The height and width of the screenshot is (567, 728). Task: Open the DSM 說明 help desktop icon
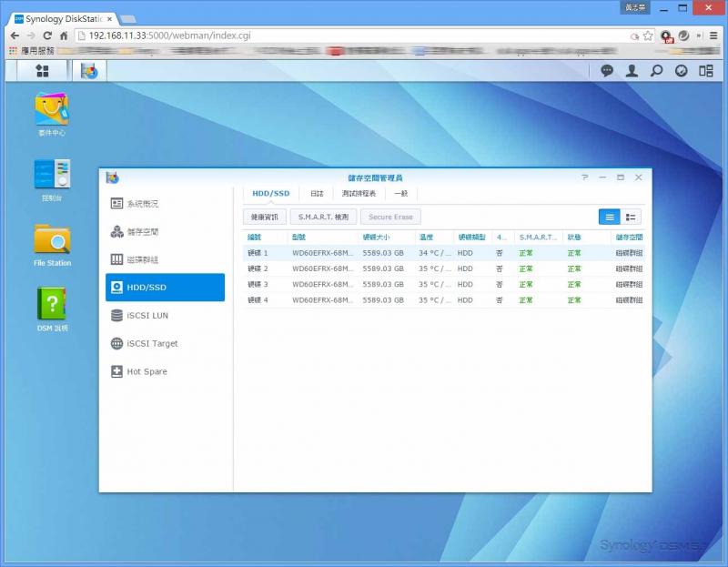(52, 309)
